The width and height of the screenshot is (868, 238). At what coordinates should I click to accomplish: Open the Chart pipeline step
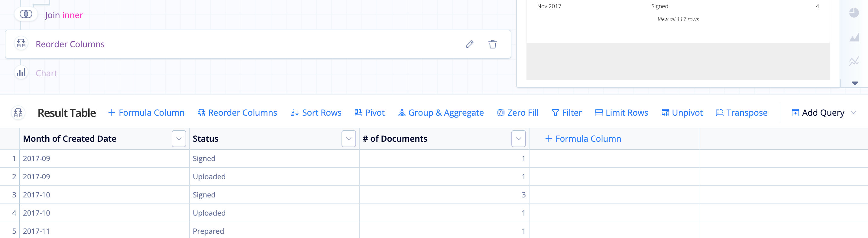(x=47, y=73)
